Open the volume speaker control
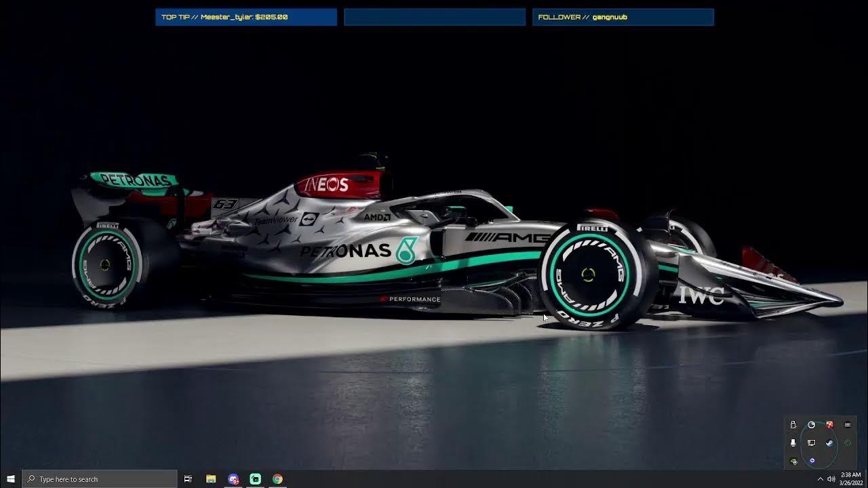This screenshot has width=868, height=488. [x=831, y=479]
